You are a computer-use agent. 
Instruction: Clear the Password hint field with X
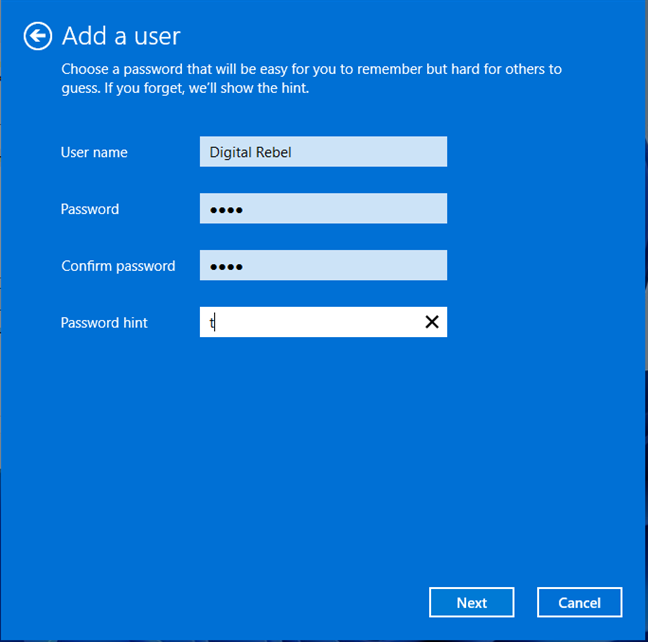click(432, 322)
